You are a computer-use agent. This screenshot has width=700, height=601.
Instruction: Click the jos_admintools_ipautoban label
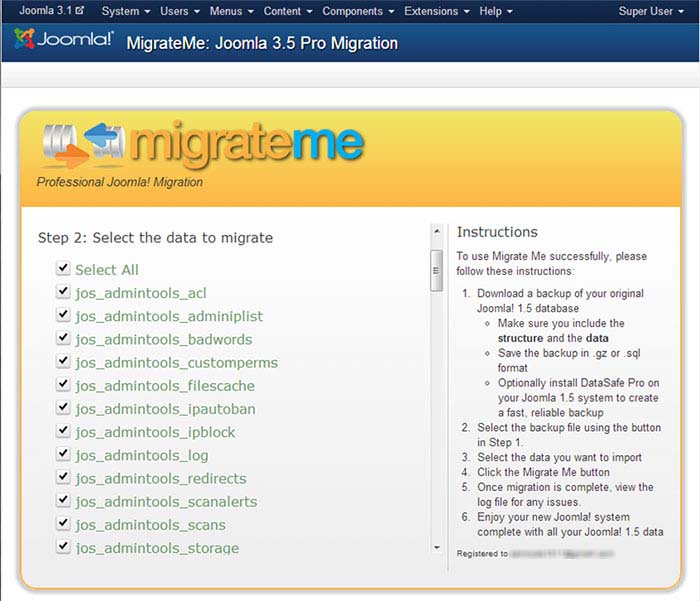pos(166,409)
